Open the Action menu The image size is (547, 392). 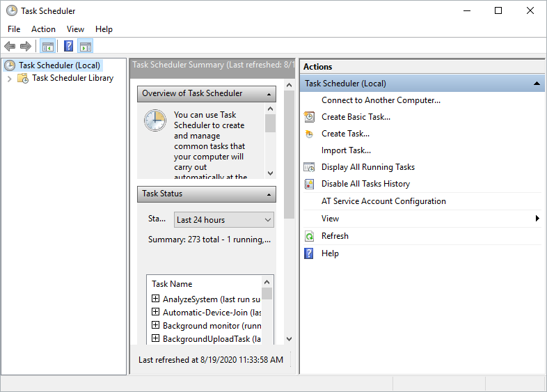pos(43,29)
